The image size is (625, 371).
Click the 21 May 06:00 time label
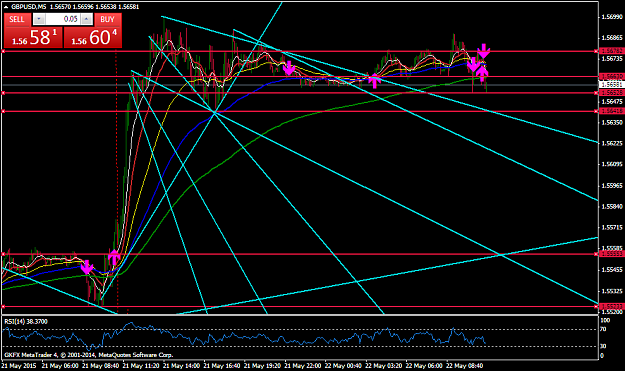(x=60, y=365)
